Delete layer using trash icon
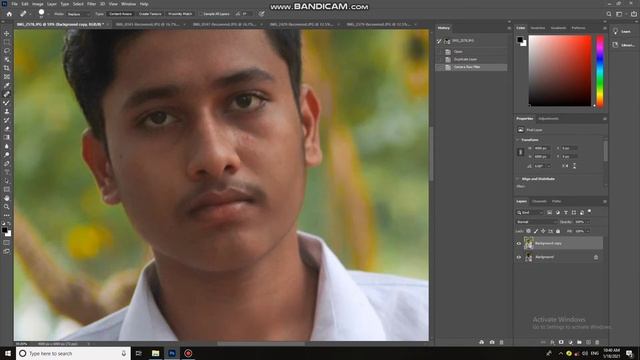640x360 pixels. click(x=597, y=342)
